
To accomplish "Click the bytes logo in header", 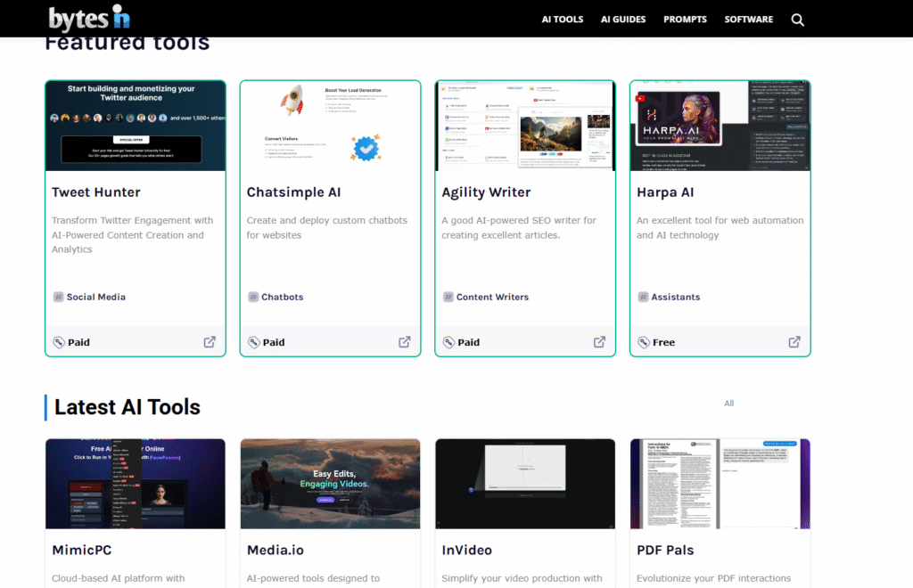I will click(x=90, y=19).
